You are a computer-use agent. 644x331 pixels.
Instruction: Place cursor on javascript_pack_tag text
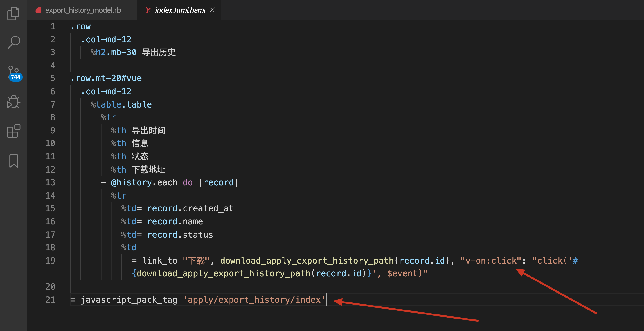(x=129, y=299)
